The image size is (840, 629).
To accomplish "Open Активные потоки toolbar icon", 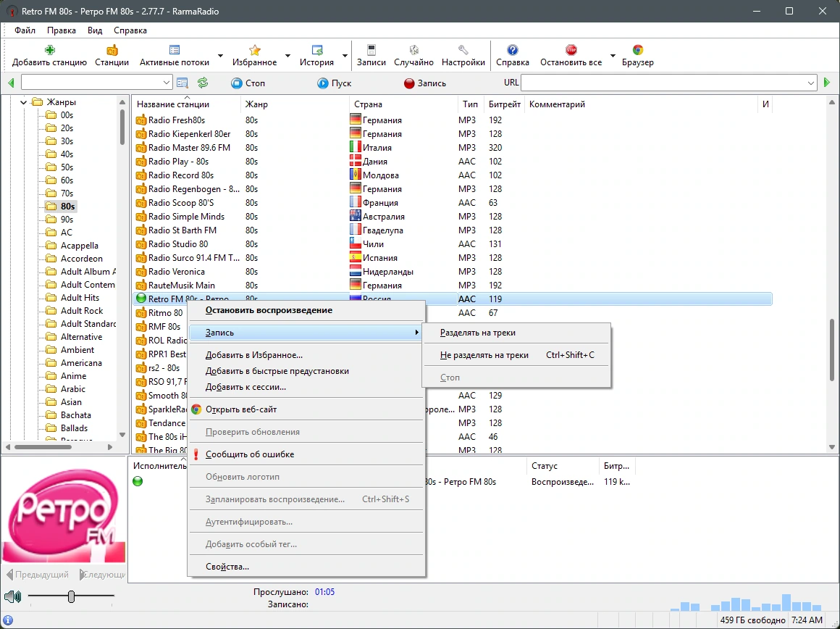I will 174,51.
